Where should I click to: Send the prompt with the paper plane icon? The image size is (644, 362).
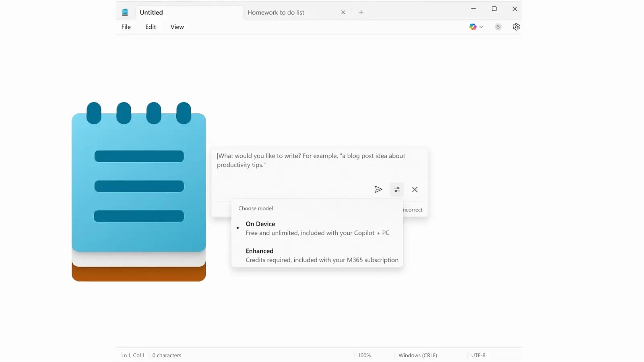click(x=378, y=189)
